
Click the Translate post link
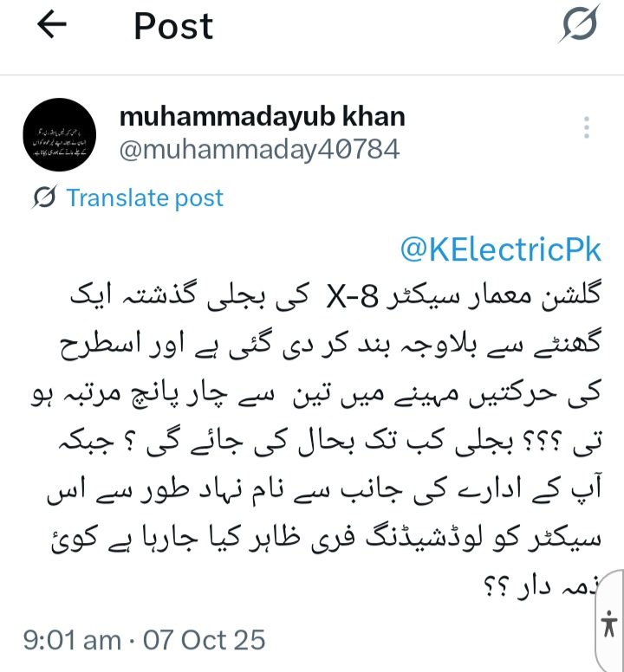coord(145,198)
